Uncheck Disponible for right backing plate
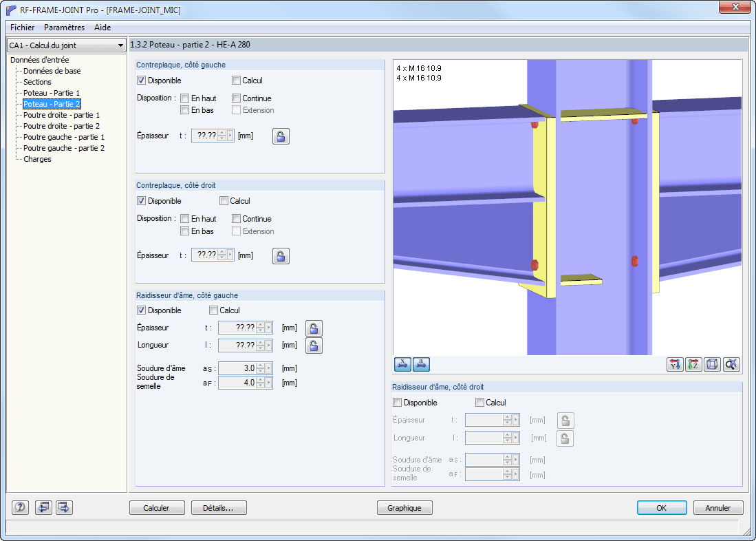 [141, 201]
